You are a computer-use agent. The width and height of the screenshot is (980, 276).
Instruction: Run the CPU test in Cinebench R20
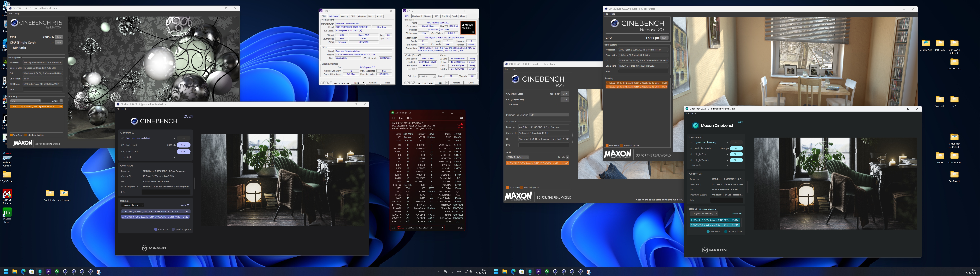click(x=664, y=38)
